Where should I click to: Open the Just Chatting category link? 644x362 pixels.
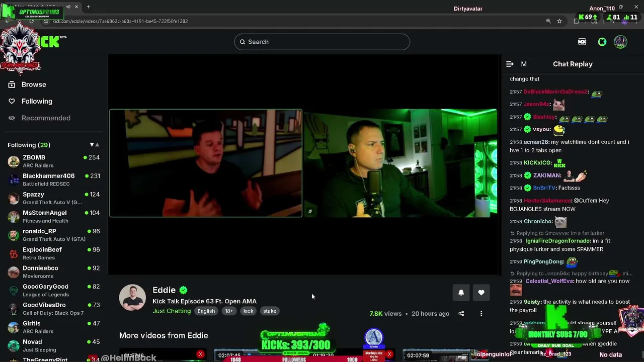pos(172,311)
